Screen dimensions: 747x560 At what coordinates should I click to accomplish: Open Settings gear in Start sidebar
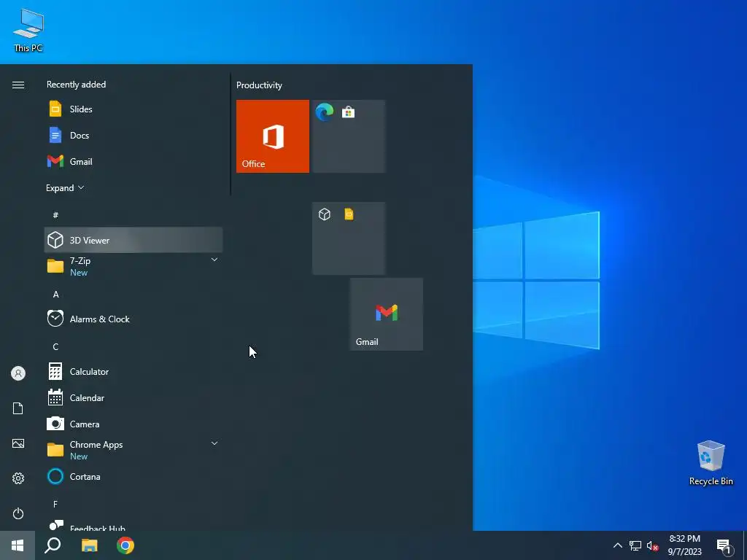18,478
